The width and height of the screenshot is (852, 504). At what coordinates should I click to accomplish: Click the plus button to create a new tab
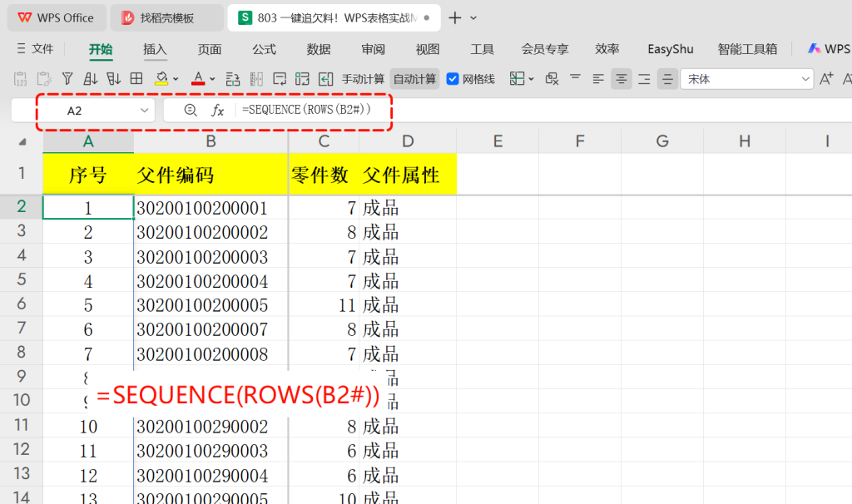click(x=455, y=18)
